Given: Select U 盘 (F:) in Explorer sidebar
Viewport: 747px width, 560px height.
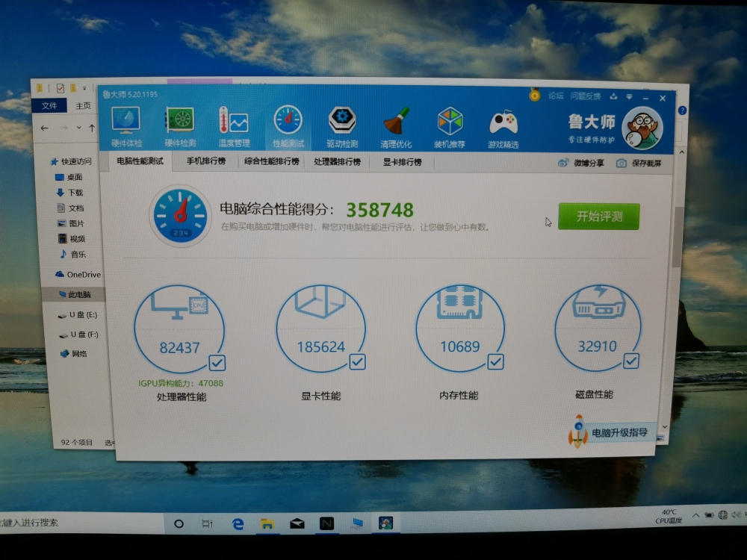Looking at the screenshot, I should click(78, 335).
